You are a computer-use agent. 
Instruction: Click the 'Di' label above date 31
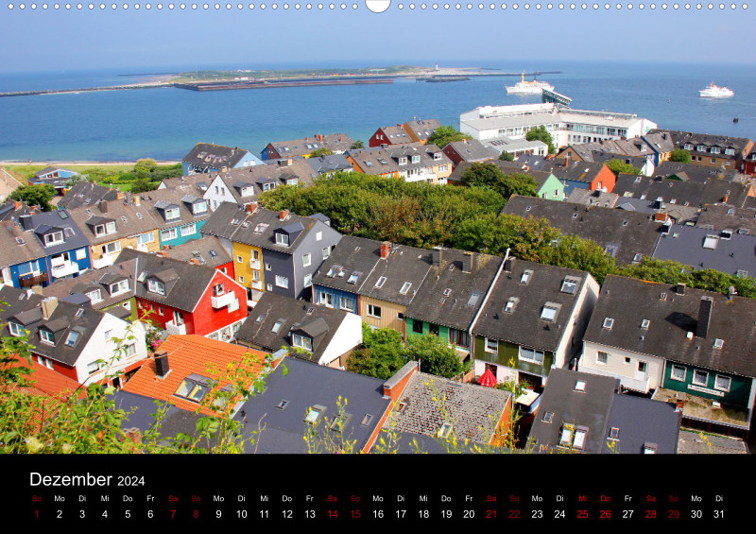point(719,498)
